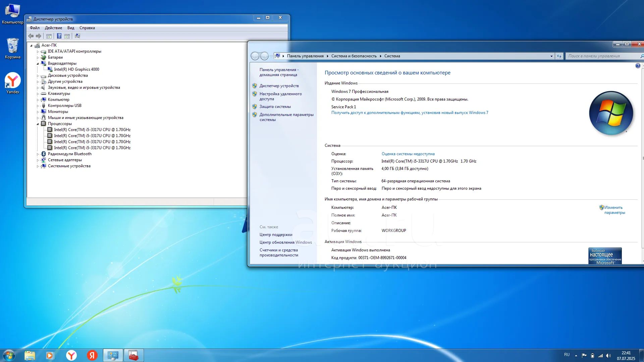Click the shield icon beside Защита системы
This screenshot has width=644, height=362.
(255, 107)
